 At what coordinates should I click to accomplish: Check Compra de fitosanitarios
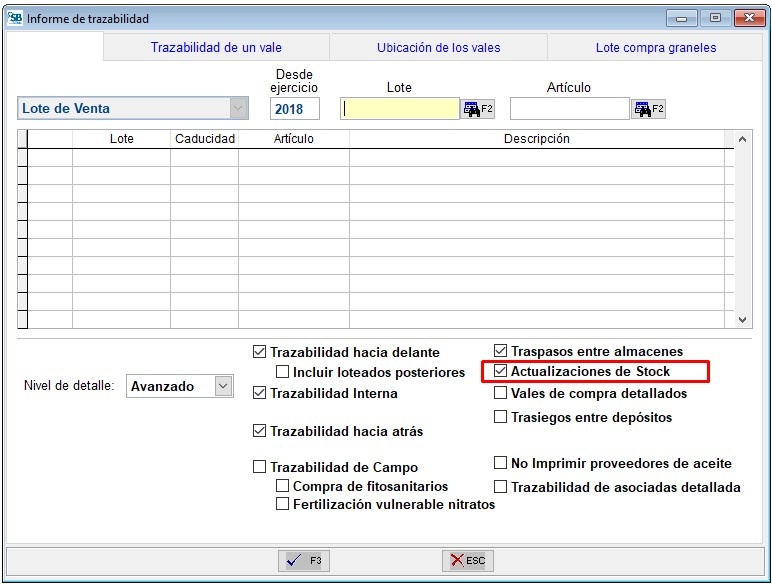pyautogui.click(x=282, y=486)
